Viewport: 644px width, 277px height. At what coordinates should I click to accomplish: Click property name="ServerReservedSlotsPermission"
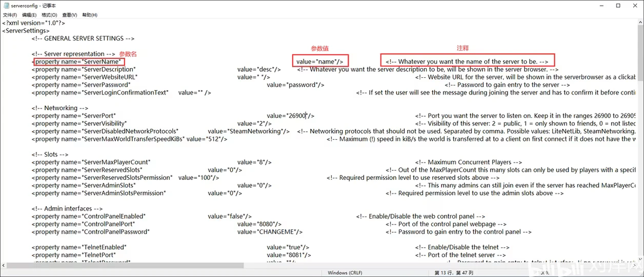[x=102, y=178]
